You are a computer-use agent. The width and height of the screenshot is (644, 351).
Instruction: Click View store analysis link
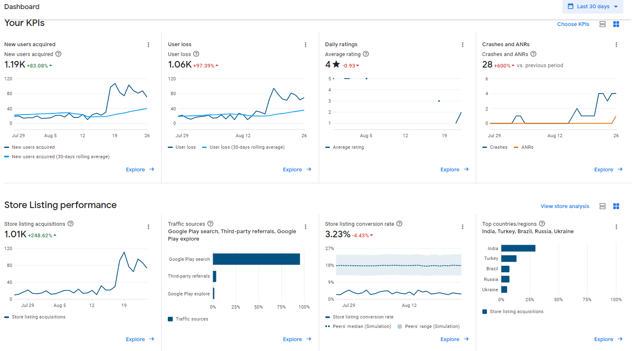coord(565,206)
